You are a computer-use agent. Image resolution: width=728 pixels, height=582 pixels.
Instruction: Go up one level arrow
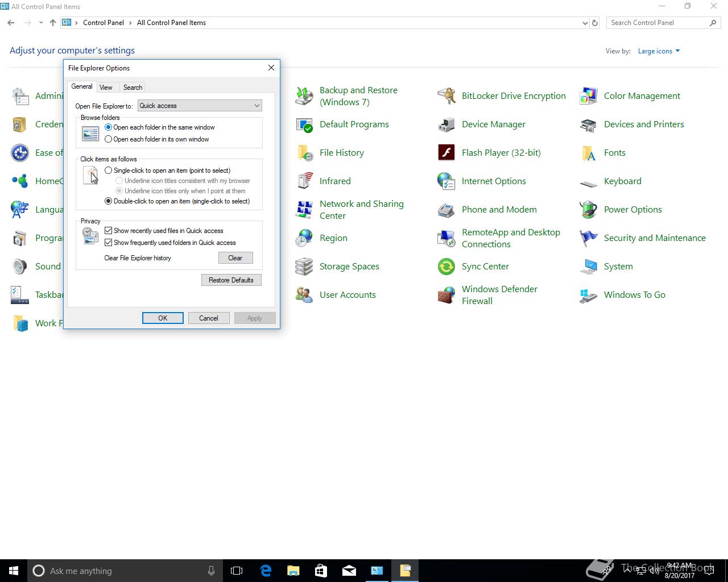pyautogui.click(x=53, y=23)
